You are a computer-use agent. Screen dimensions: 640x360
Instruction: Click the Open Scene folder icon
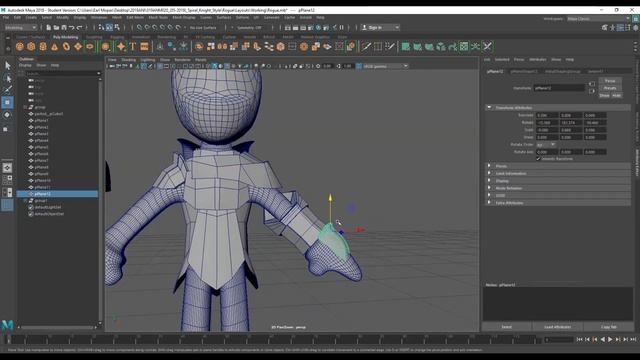pos(56,27)
